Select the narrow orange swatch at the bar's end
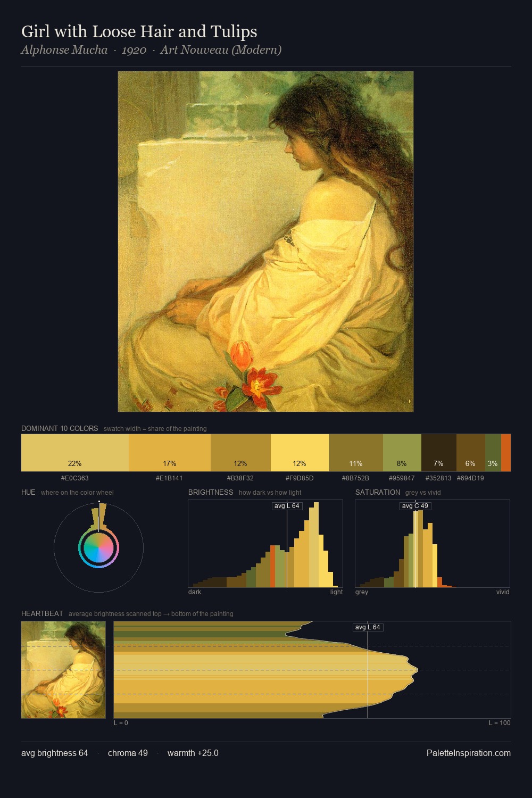 [x=506, y=453]
